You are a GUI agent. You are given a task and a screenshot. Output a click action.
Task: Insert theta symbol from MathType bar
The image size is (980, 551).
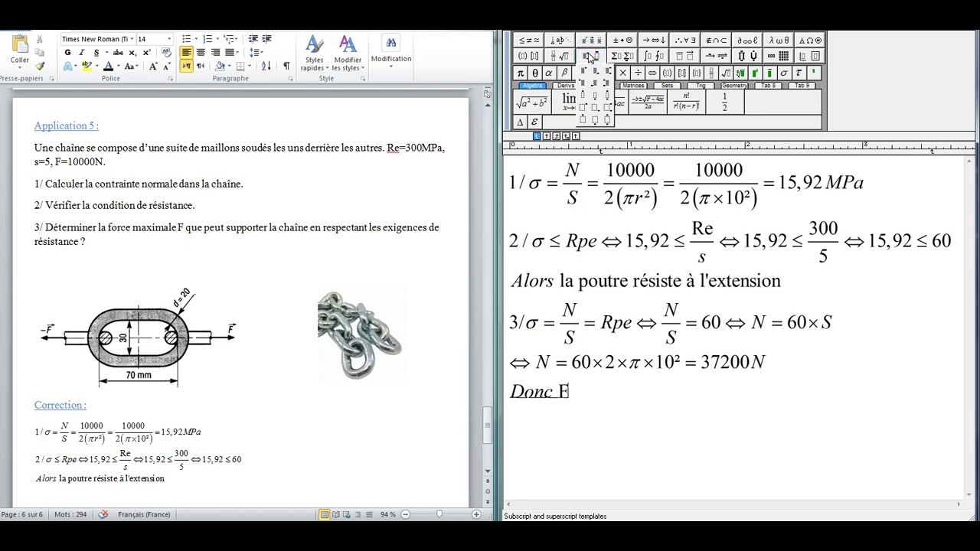click(x=535, y=73)
